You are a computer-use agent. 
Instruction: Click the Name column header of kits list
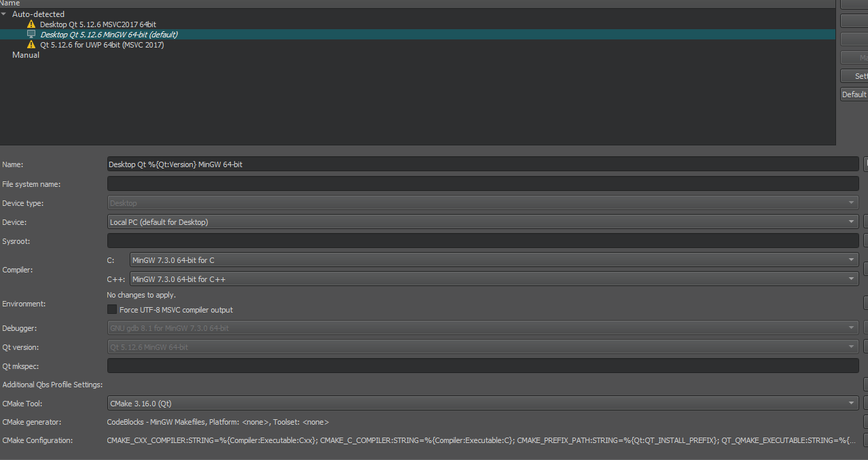point(10,3)
